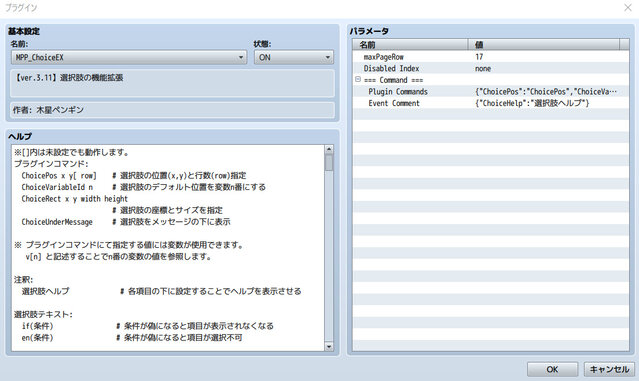The width and height of the screenshot is (639, 381).
Task: Select the maxPageRow parameter row
Action: (x=491, y=57)
